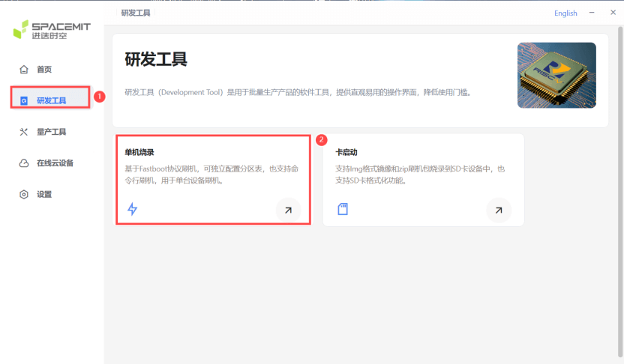Open 量产工具 menu entry
624x364 pixels.
coord(51,132)
